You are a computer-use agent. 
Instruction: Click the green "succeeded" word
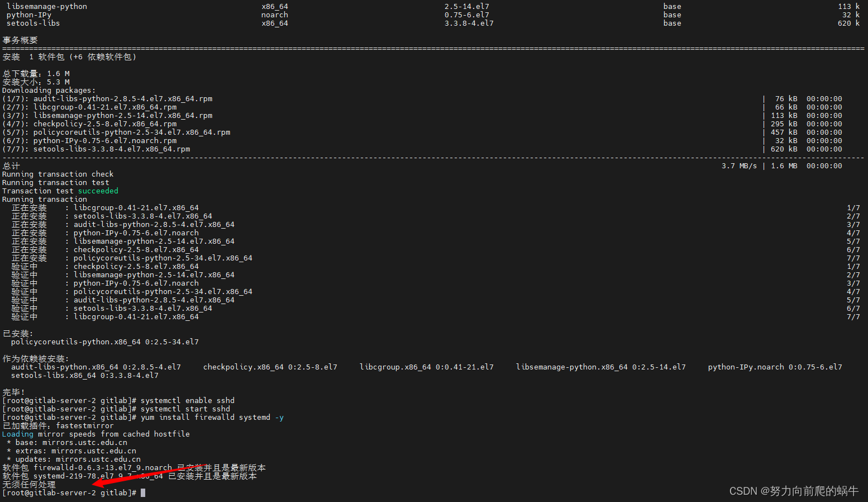click(98, 191)
